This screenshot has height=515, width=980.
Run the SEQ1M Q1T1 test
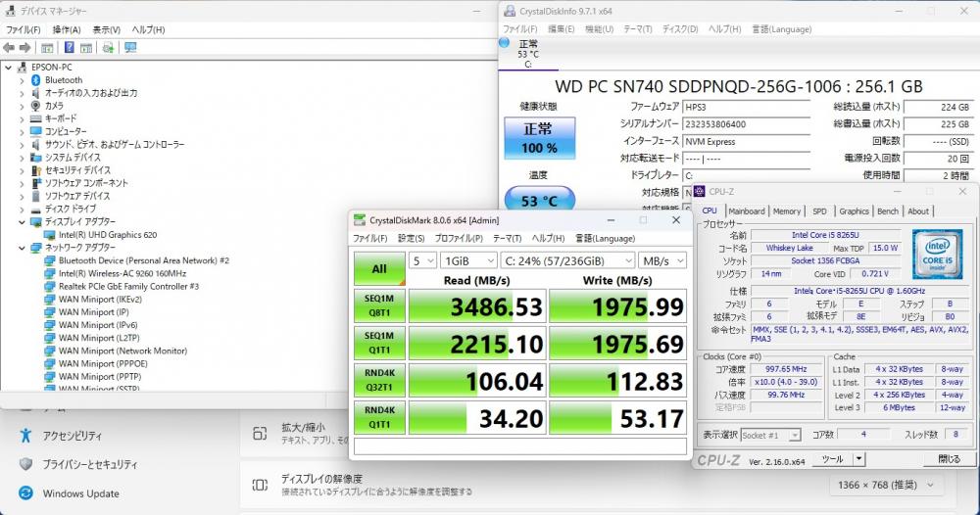pos(379,344)
